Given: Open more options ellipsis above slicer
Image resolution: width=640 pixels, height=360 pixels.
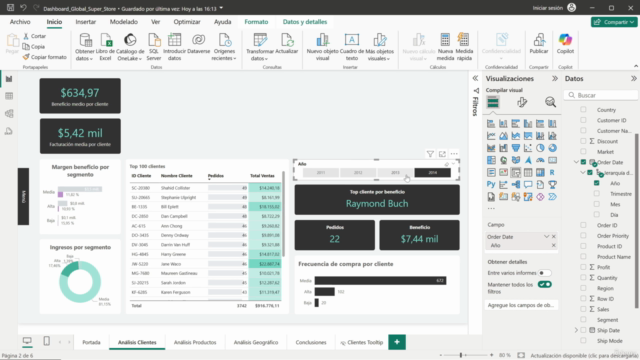Looking at the screenshot, I should click(x=454, y=154).
